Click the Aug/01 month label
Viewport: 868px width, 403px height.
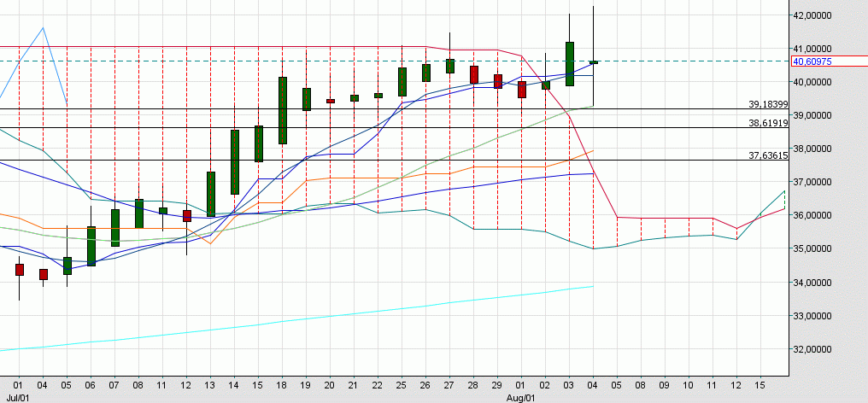[x=521, y=398]
